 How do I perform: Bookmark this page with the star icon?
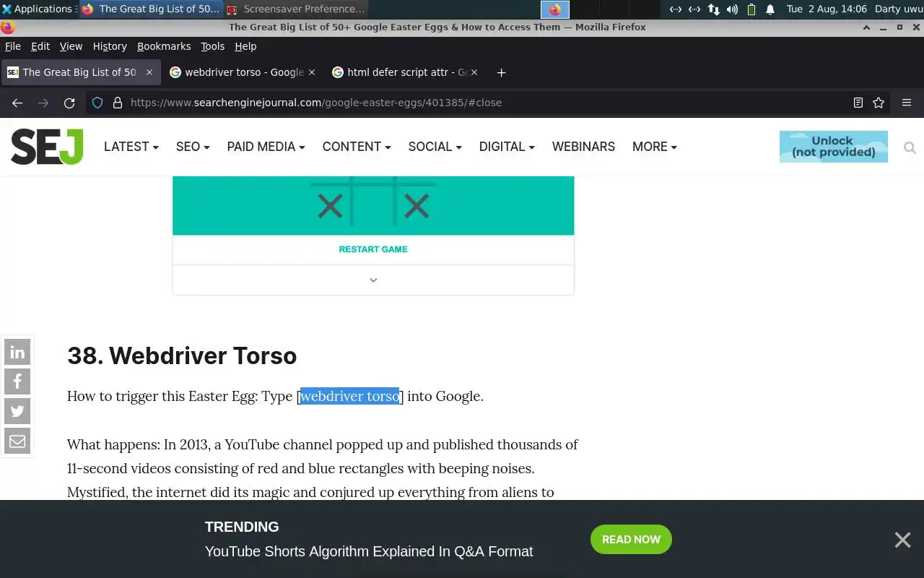879,103
